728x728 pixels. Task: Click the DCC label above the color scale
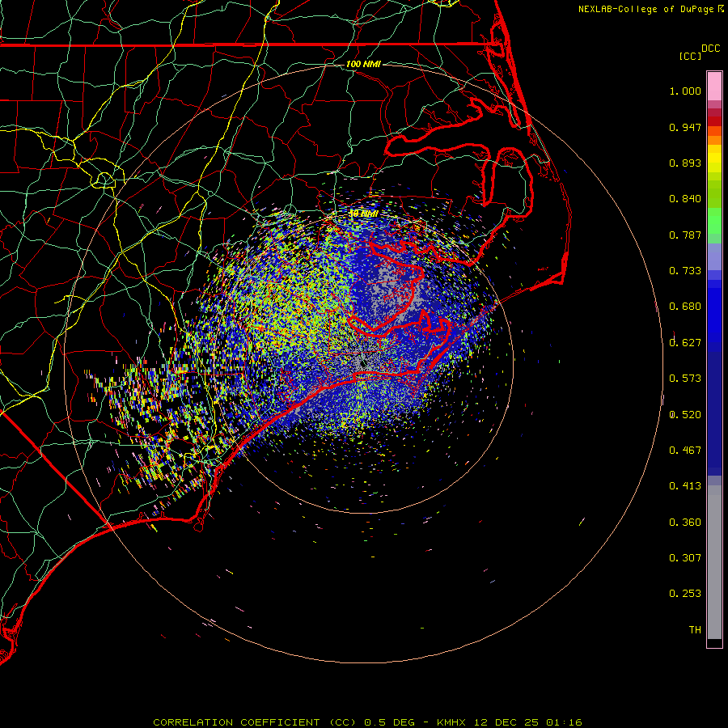(x=710, y=49)
